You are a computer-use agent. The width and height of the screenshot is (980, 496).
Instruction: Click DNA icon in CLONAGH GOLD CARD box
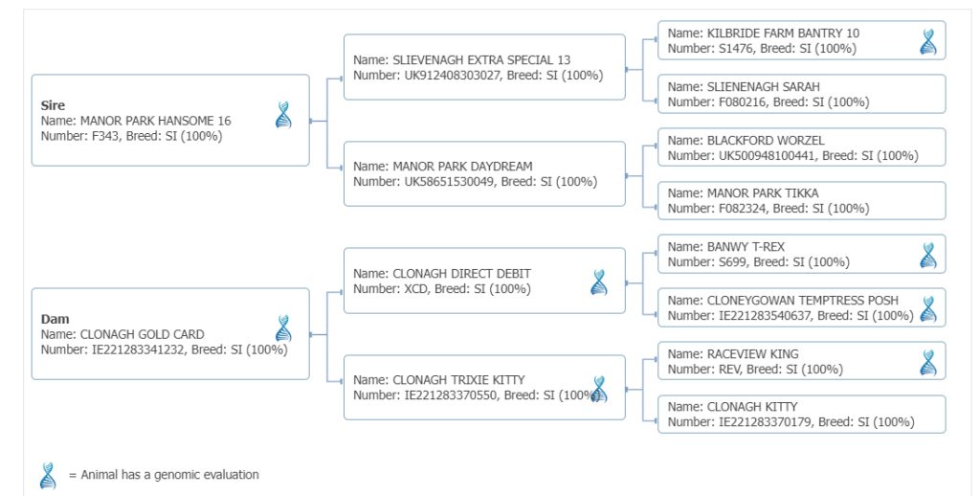tap(283, 328)
